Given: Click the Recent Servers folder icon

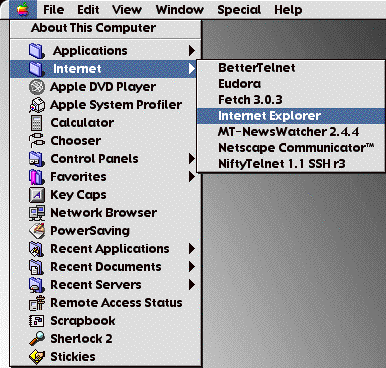Looking at the screenshot, I should [37, 285].
